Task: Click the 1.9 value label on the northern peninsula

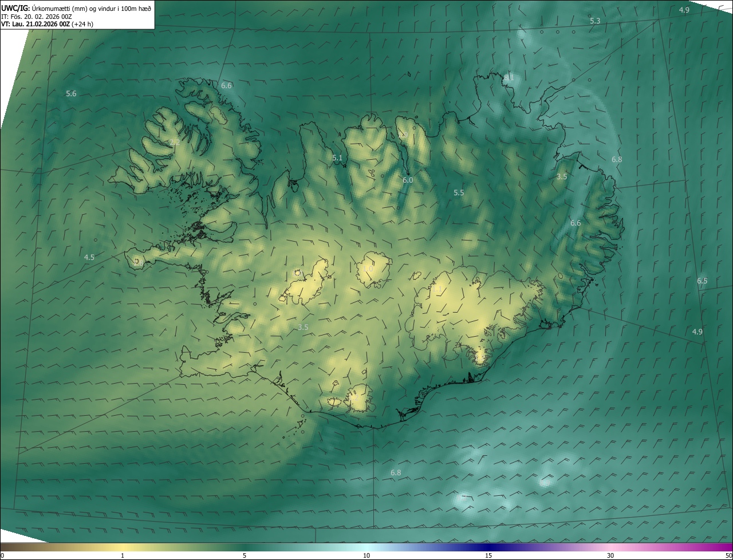Action: pos(404,135)
